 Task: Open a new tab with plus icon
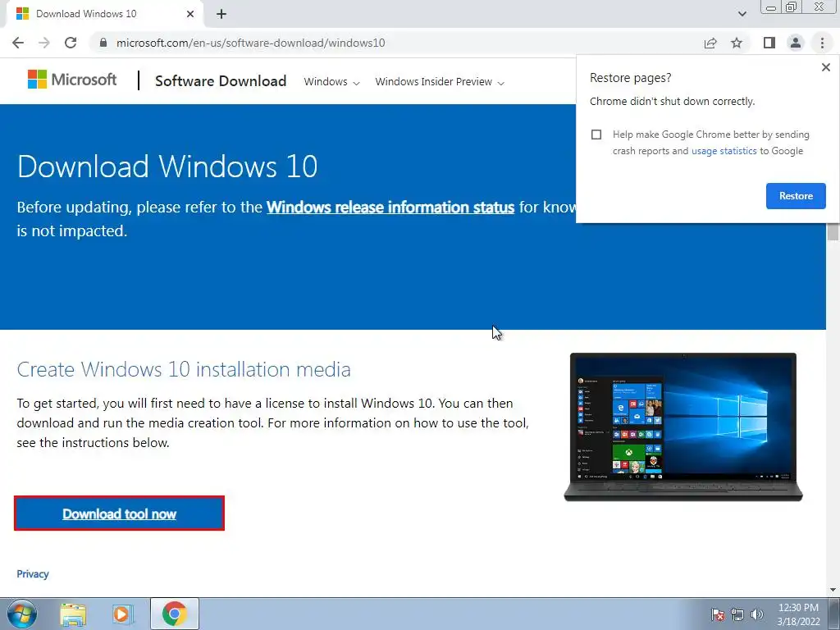point(221,14)
